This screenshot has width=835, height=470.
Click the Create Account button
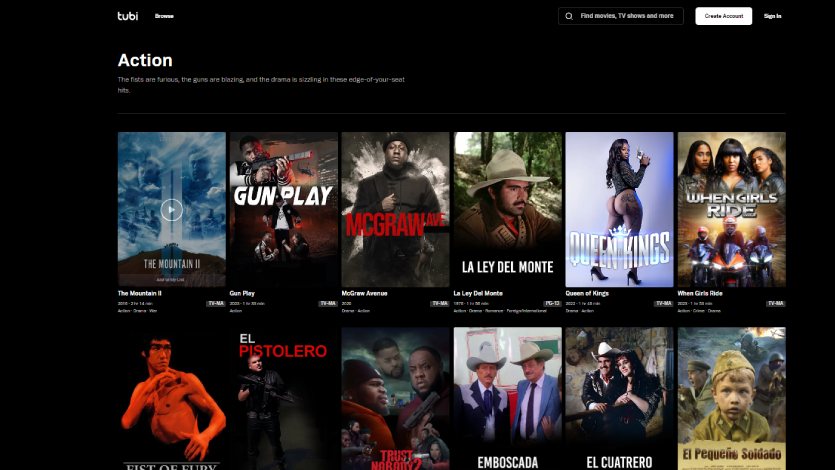724,16
